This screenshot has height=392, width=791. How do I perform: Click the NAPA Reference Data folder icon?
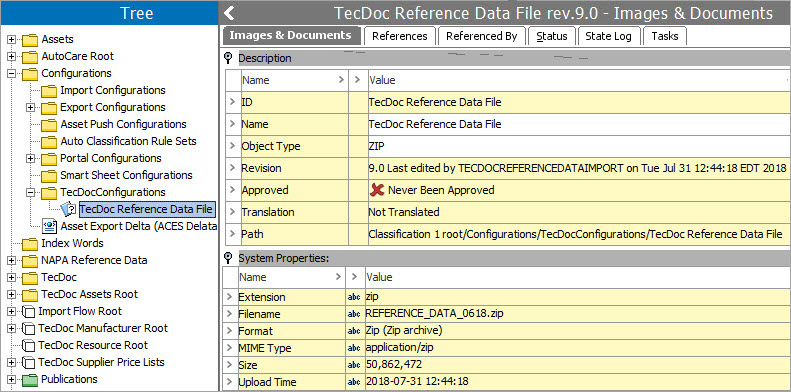tap(30, 261)
